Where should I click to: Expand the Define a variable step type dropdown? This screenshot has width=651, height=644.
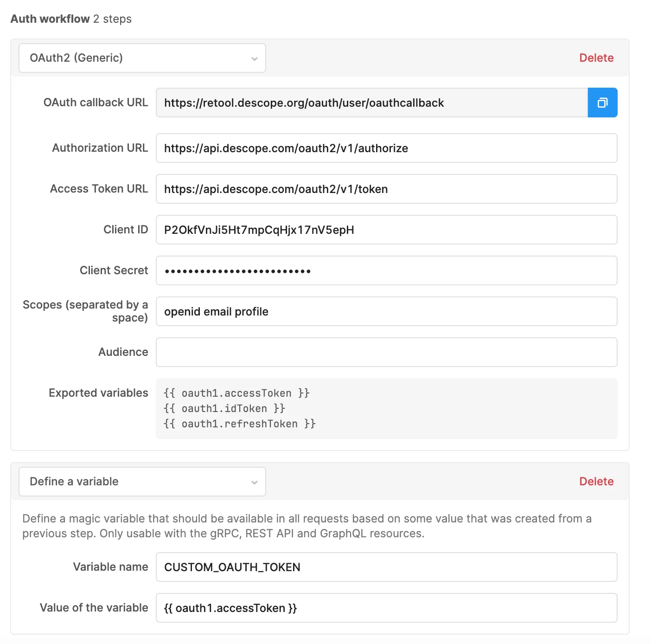(142, 482)
